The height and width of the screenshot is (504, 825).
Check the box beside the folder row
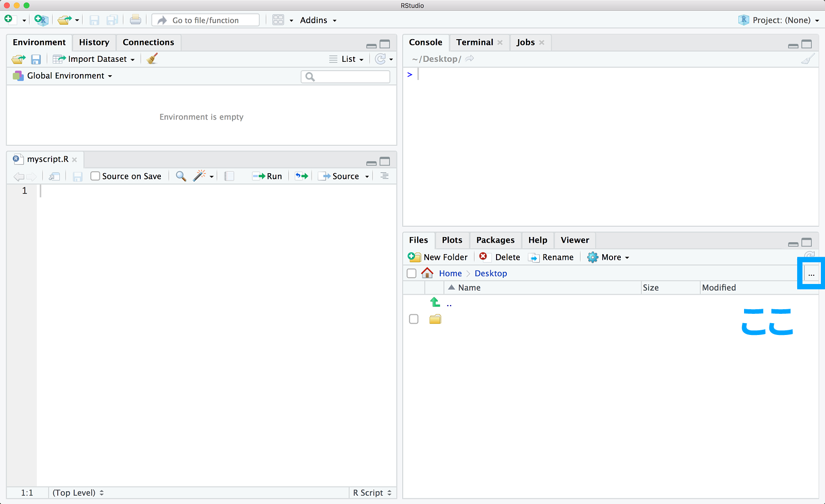[x=414, y=319]
